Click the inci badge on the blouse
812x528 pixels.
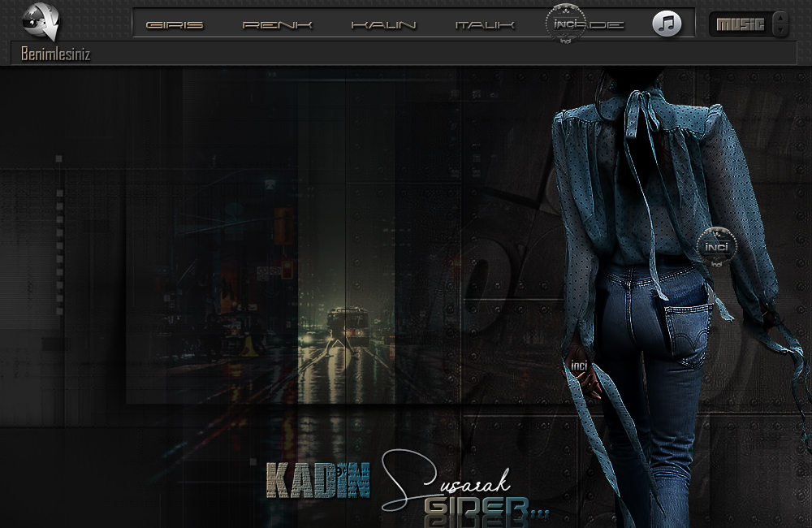716,247
